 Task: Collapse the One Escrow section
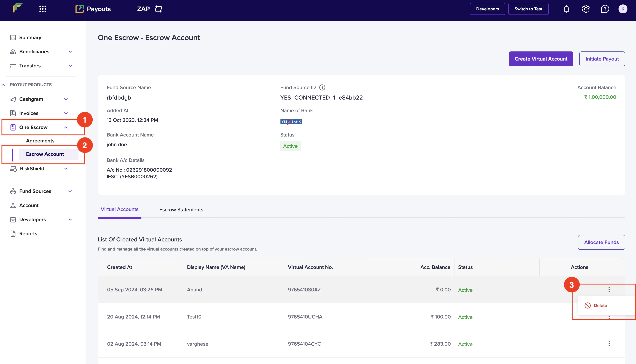point(66,128)
